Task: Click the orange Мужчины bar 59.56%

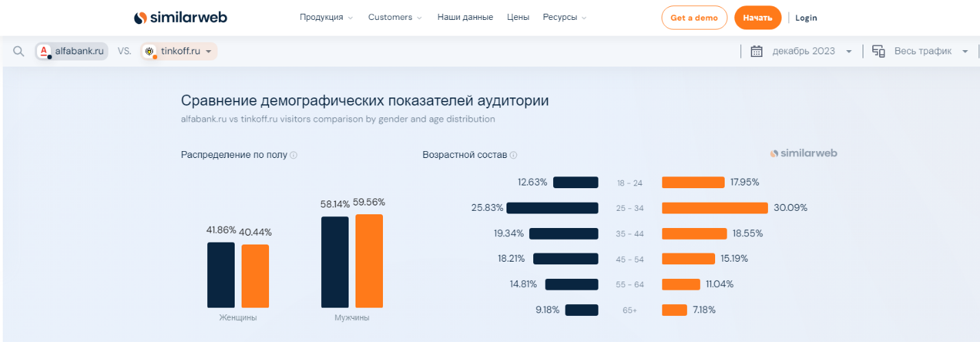Action: (x=369, y=261)
